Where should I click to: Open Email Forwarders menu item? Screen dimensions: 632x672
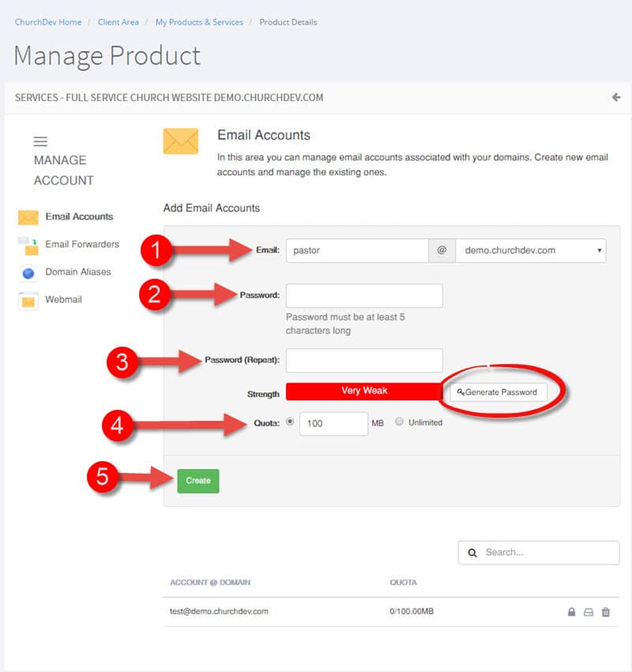point(82,244)
